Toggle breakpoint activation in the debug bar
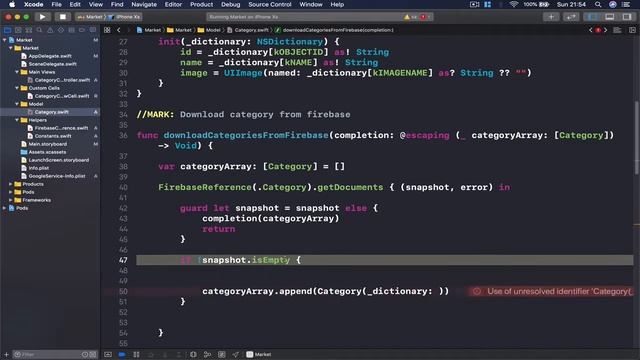This screenshot has height=360, width=640. tap(122, 354)
